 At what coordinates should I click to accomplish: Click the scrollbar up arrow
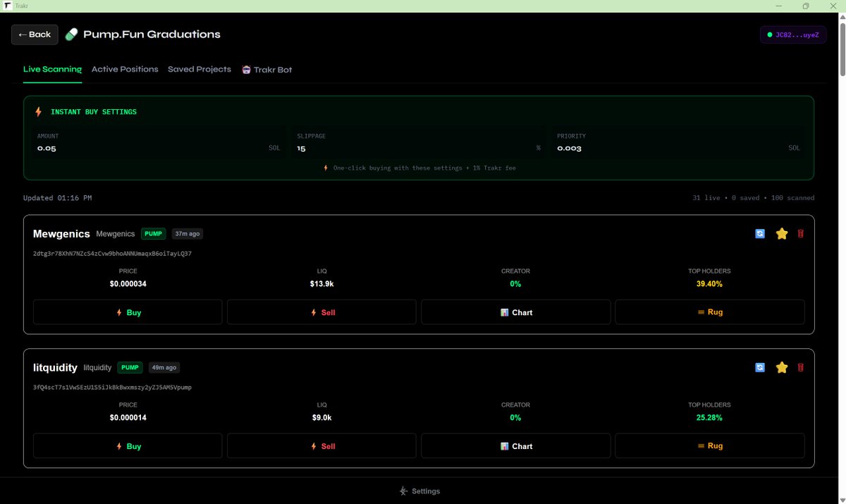841,17
